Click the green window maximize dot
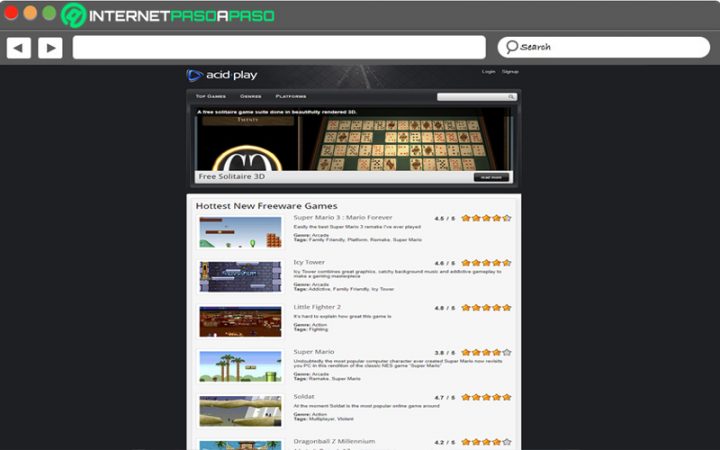The width and height of the screenshot is (720, 450). click(x=49, y=13)
